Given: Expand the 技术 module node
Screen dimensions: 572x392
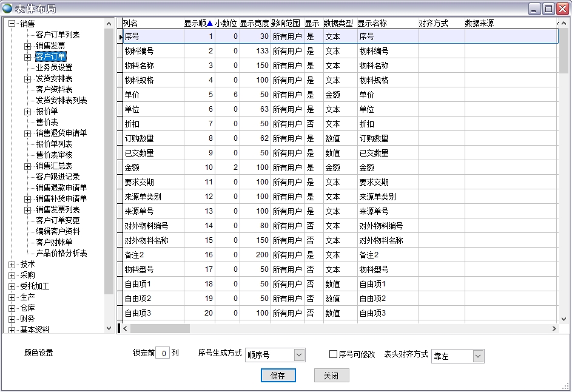Looking at the screenshot, I should pos(12,265).
